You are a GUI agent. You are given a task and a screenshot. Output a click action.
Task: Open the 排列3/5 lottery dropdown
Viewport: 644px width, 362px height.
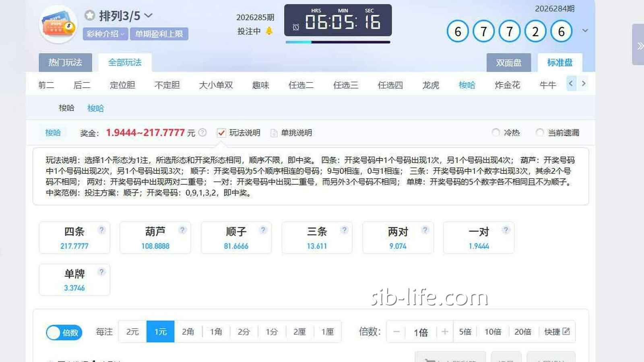point(149,16)
